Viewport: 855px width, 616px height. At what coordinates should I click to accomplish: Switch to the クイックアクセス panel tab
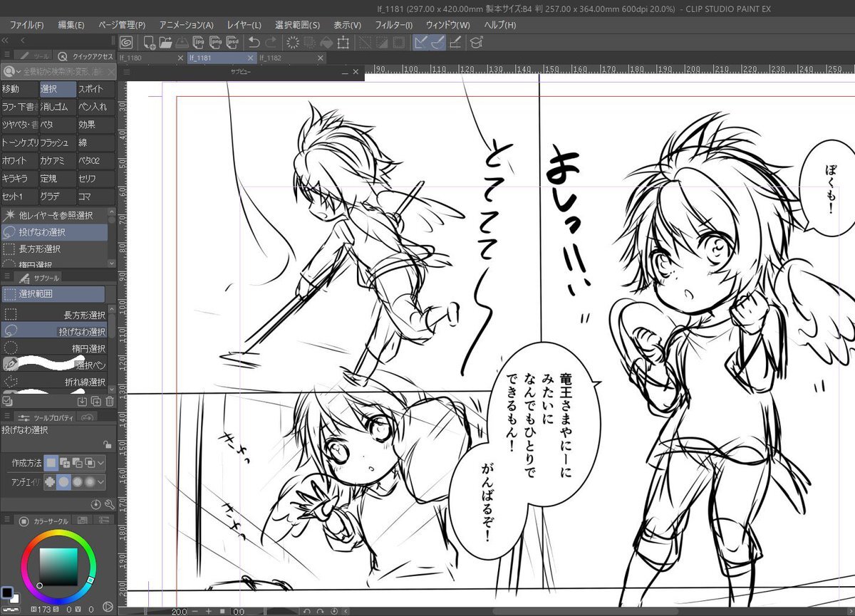[85, 56]
